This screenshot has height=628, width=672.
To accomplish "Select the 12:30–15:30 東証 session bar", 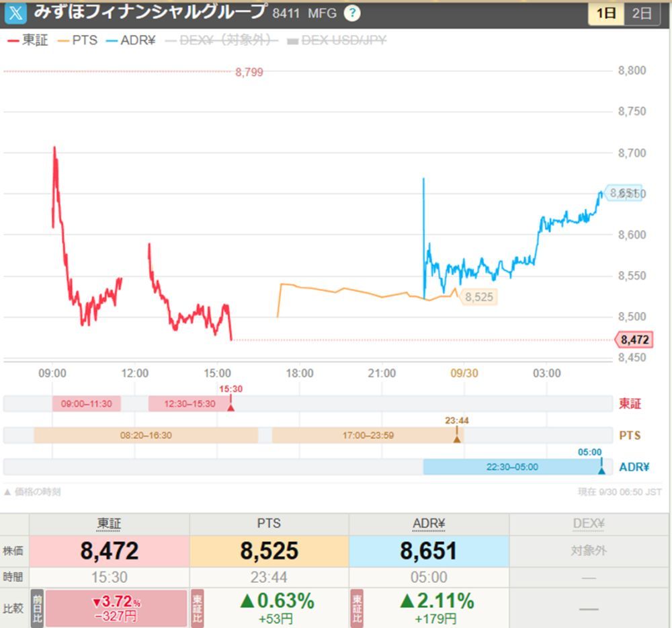I will tap(190, 404).
